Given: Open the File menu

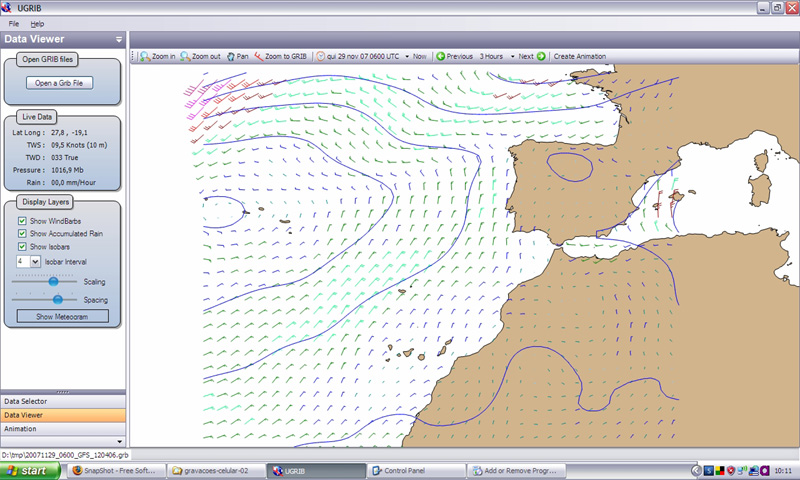Looking at the screenshot, I should [x=14, y=23].
